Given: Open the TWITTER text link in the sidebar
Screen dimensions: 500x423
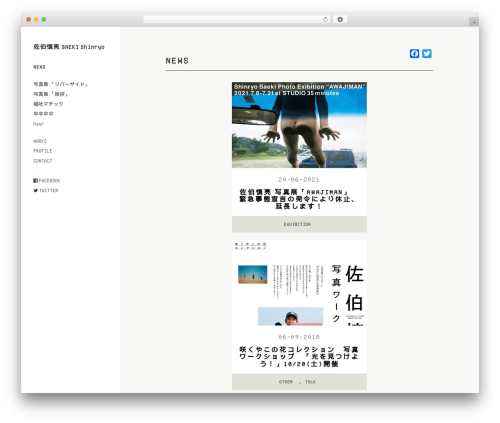Looking at the screenshot, I should tap(49, 191).
